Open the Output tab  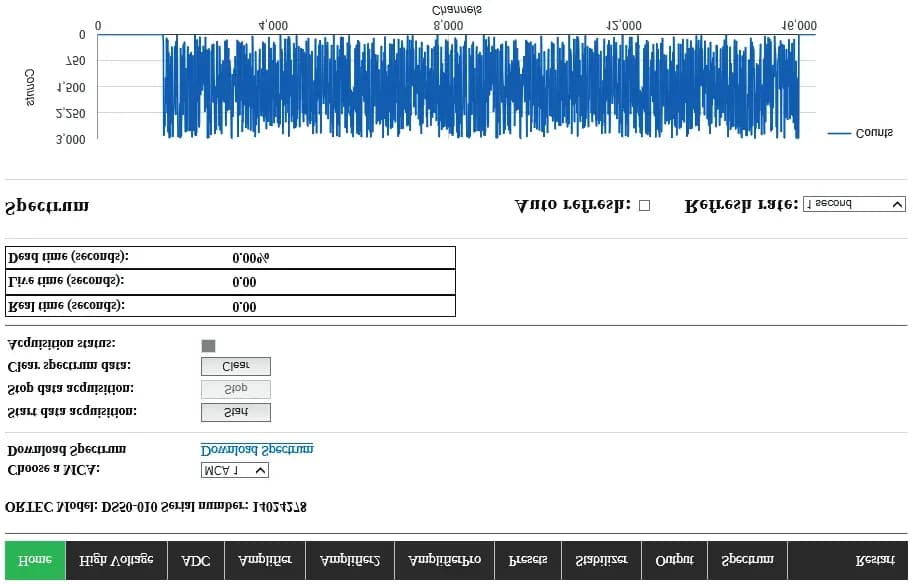[674, 560]
